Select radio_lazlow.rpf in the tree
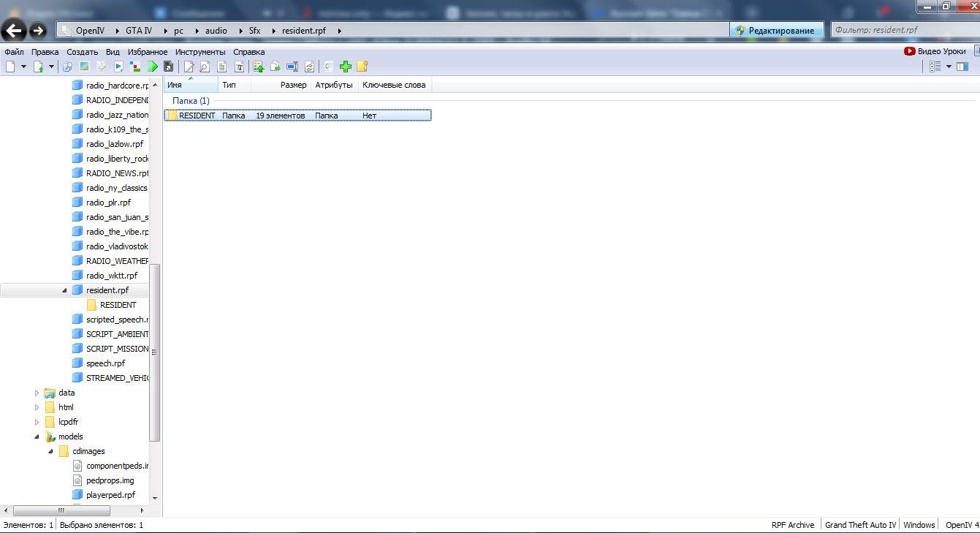Viewport: 980px width, 533px height. click(114, 144)
